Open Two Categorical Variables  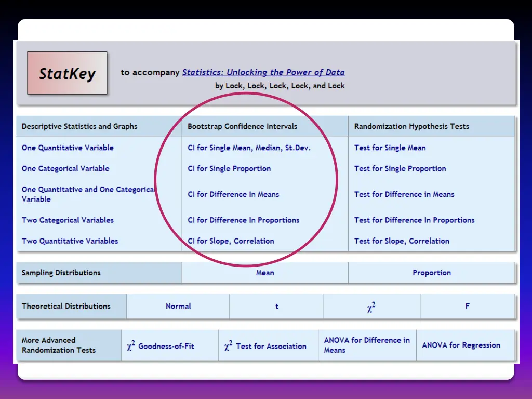[68, 220]
